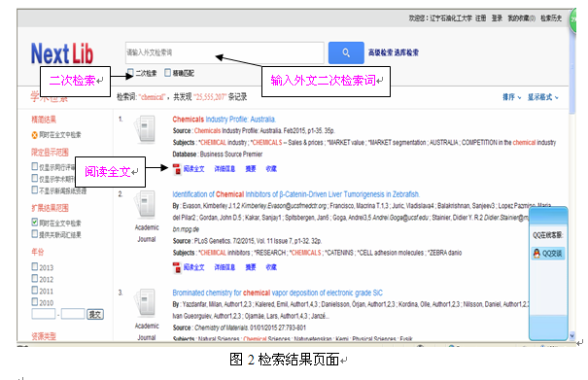
Task: Click the document thumbnail of result 1
Action: 146,129
